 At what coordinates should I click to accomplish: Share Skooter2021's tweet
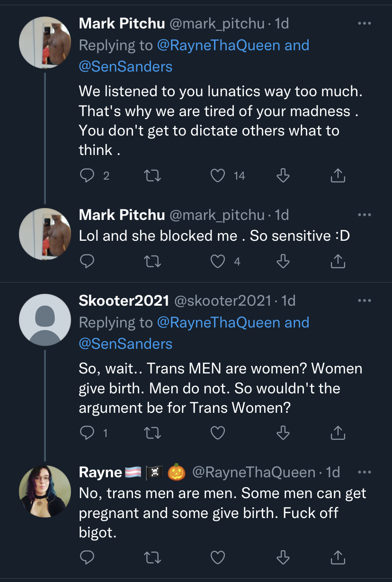tap(337, 432)
